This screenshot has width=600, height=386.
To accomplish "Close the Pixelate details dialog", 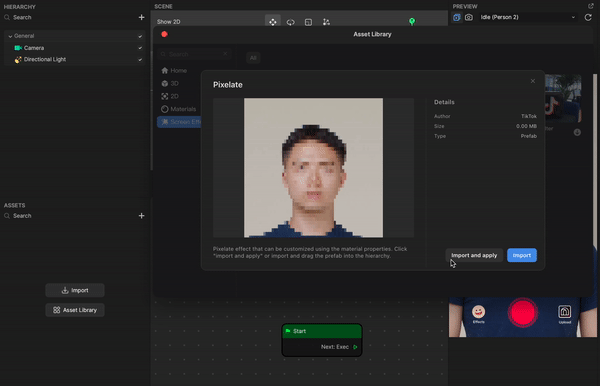I will click(533, 81).
